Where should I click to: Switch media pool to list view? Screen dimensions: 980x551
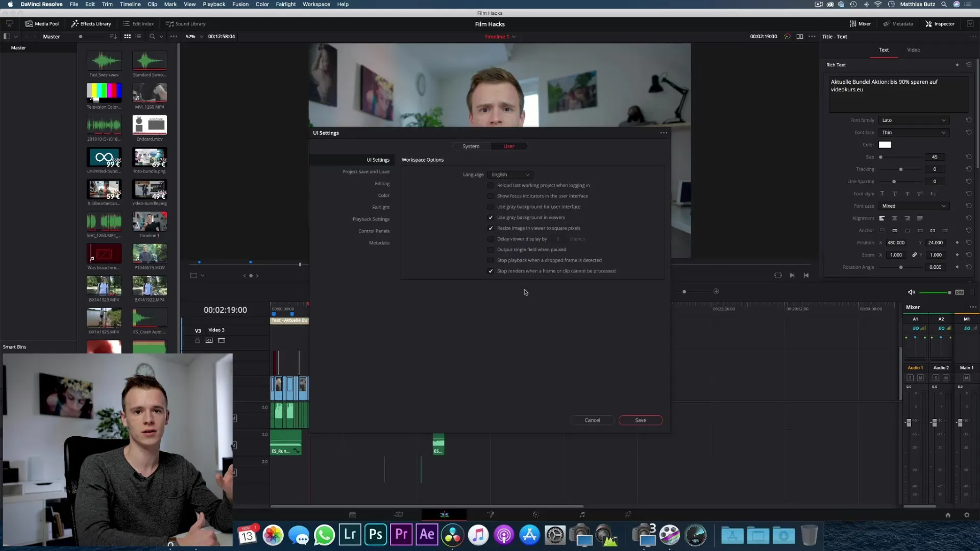[x=138, y=36]
